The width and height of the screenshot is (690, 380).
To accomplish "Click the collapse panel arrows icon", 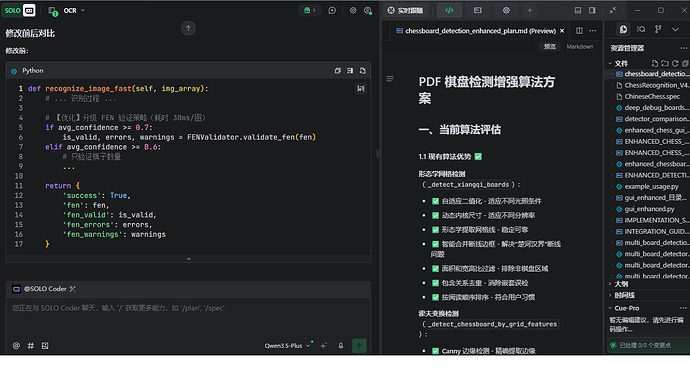I will pos(613,10).
